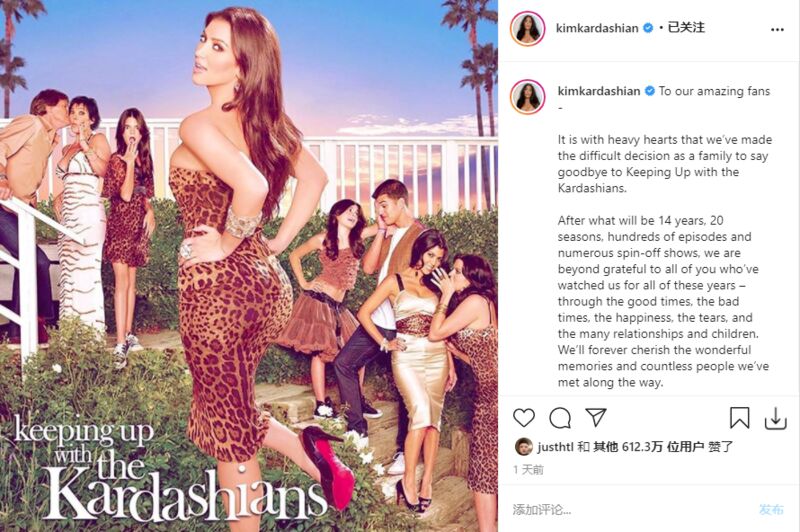Toggle the 已关注 following status
Screen dimensions: 800x532
686,28
